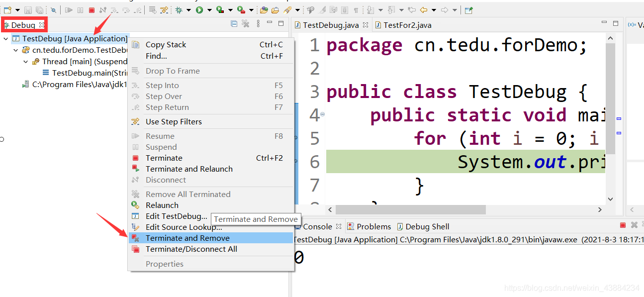Click the Debug bug toolbar icon
Screen dimensions: 644x297
click(x=179, y=10)
